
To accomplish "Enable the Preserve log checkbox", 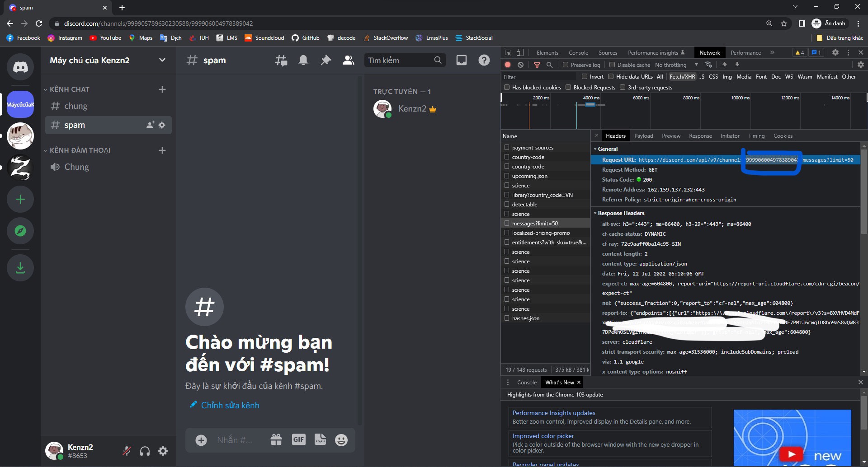I will tap(566, 65).
